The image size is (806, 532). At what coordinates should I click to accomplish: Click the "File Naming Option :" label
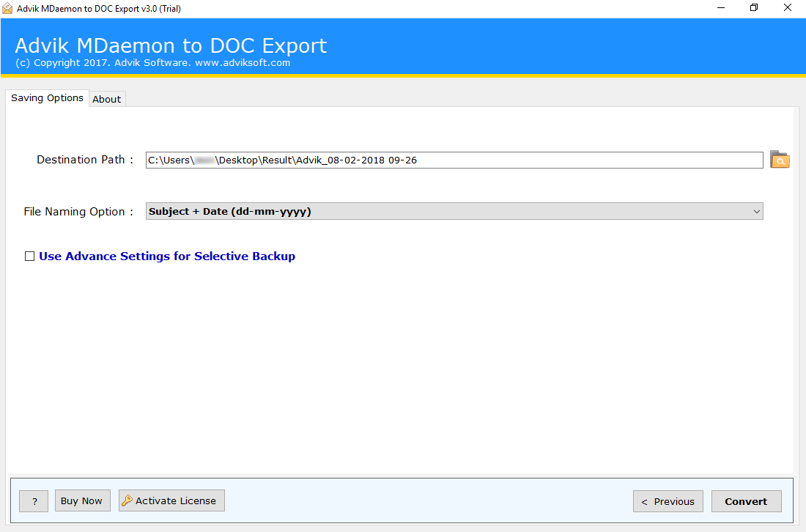tap(78, 212)
